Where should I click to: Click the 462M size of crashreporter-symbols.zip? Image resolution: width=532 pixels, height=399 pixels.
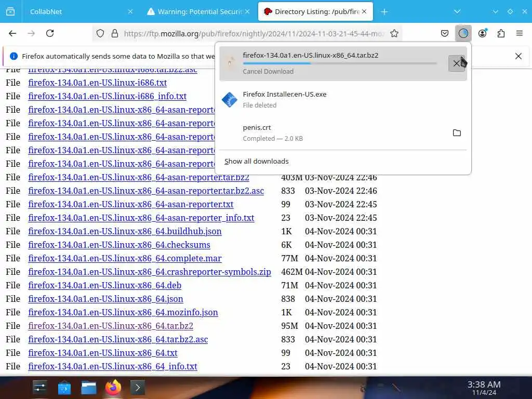pos(292,272)
